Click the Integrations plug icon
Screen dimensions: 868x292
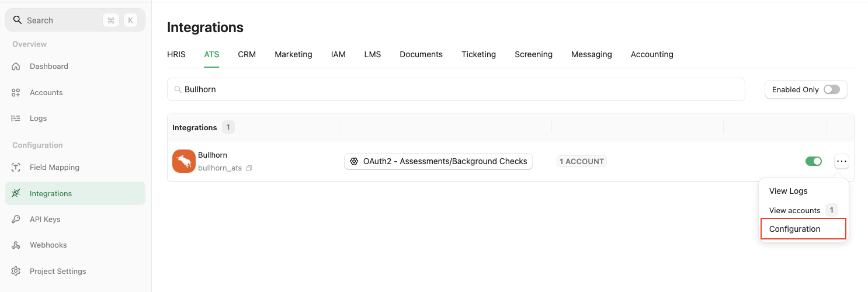pyautogui.click(x=16, y=193)
